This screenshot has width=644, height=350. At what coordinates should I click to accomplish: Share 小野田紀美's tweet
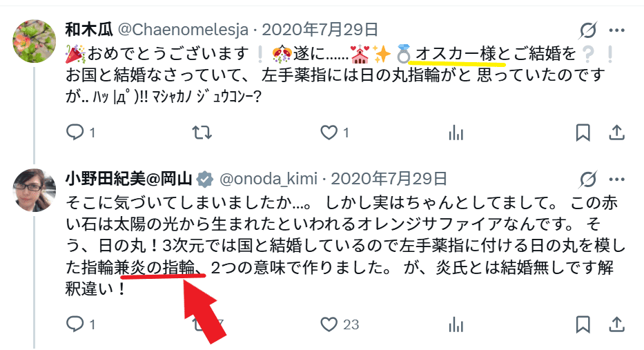(x=616, y=324)
